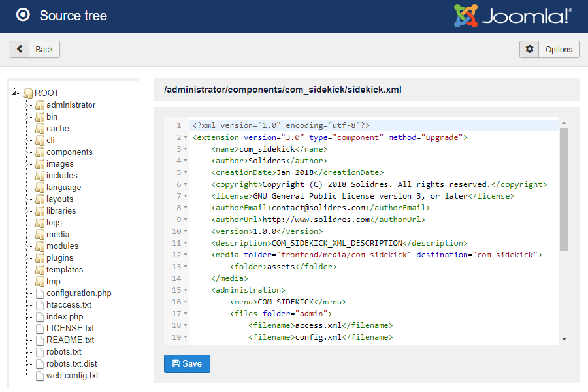Click the folder icon next to components
Viewport: 588px width, 392px height.
pos(39,152)
